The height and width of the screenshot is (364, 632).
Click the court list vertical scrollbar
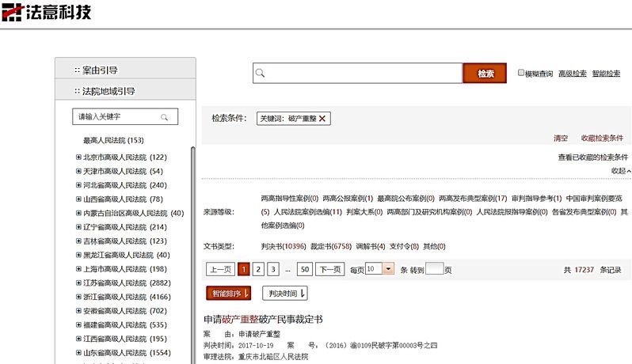192,237
